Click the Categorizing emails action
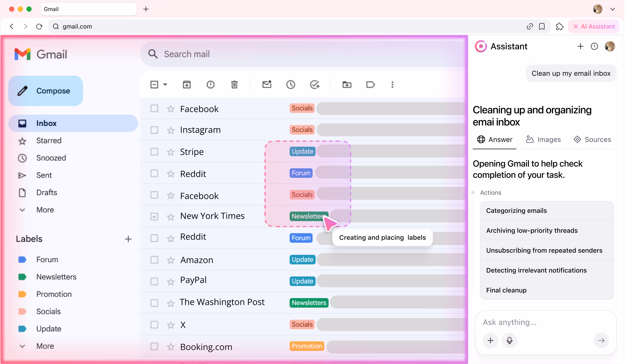The image size is (639, 364). 547,211
